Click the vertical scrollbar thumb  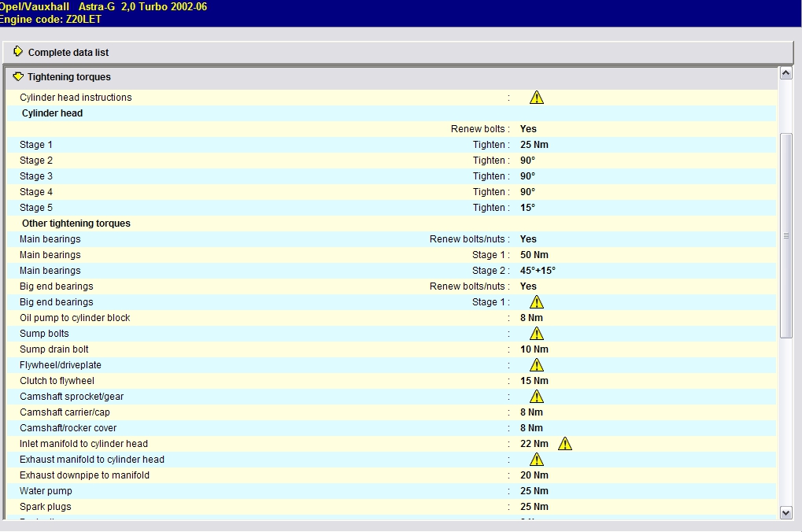(x=785, y=235)
